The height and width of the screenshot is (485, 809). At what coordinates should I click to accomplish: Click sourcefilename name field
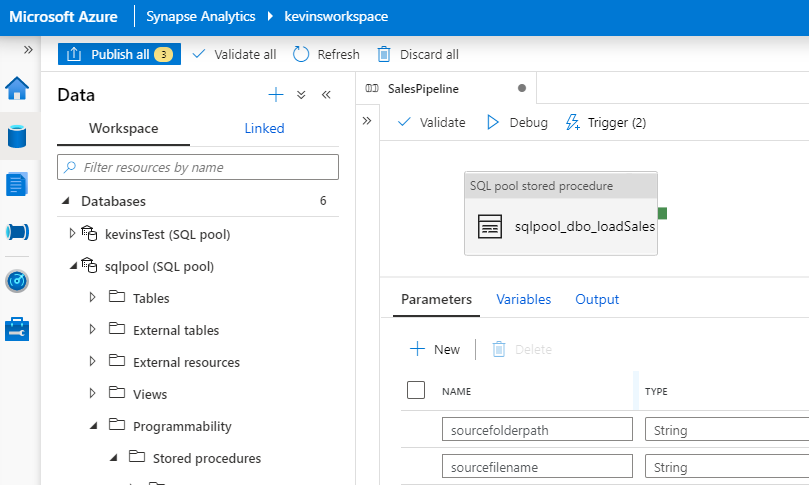(537, 466)
